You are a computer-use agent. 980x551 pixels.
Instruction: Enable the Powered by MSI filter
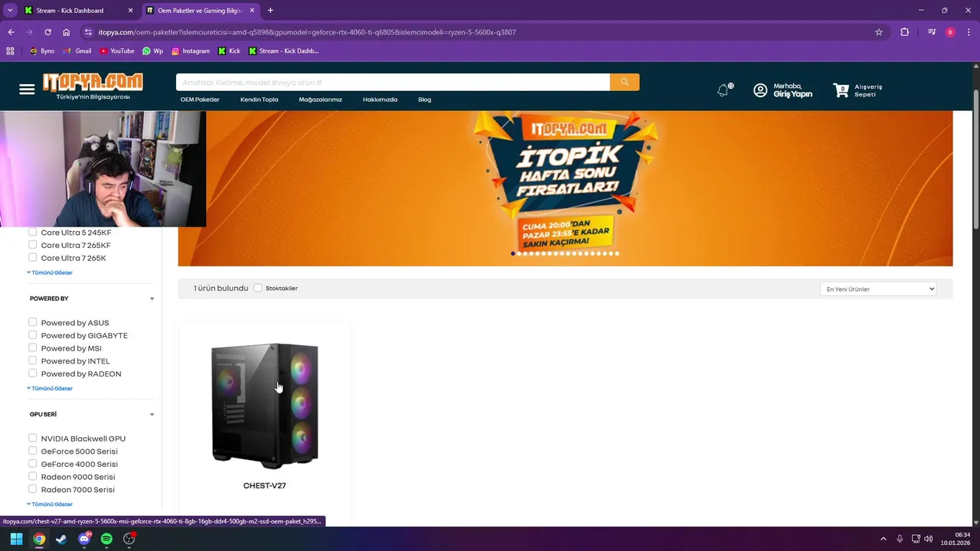tap(33, 347)
